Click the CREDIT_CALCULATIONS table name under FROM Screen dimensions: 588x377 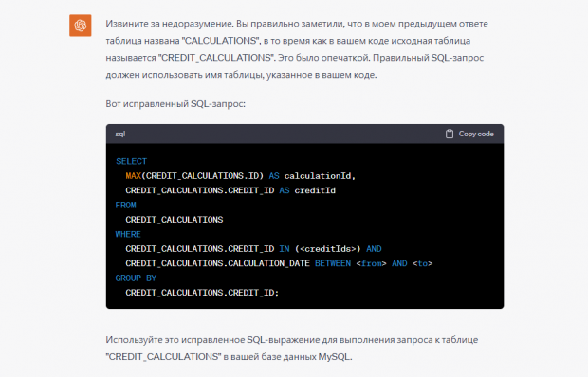tap(175, 220)
